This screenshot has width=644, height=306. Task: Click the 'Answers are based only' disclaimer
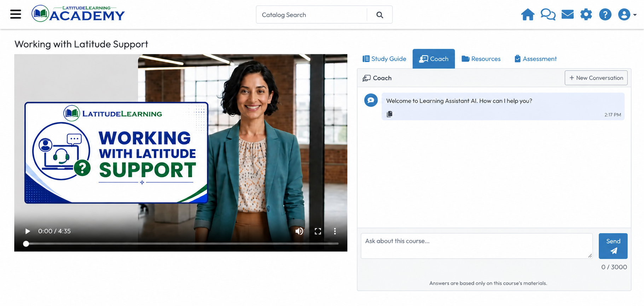click(488, 283)
